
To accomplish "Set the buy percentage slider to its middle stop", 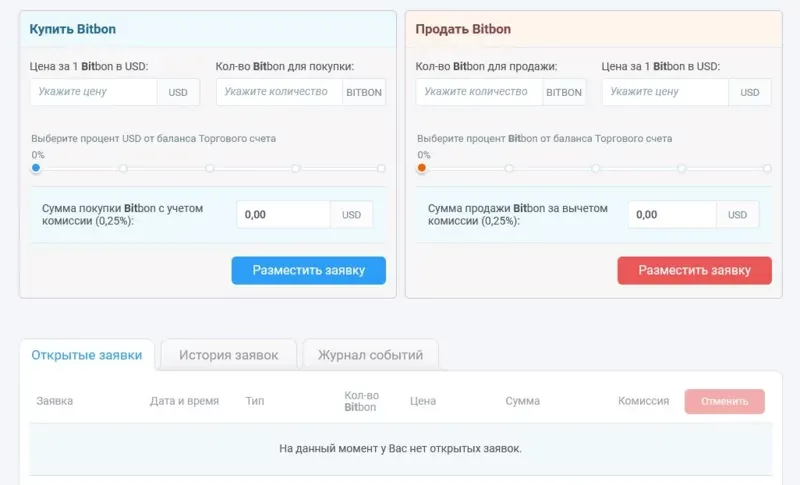I will pos(210,168).
